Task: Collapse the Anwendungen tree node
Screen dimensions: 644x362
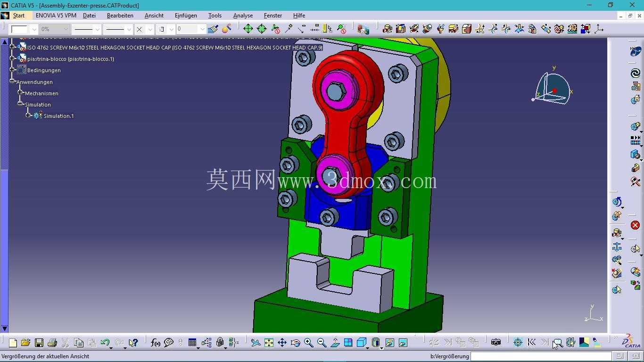Action: tap(13, 82)
